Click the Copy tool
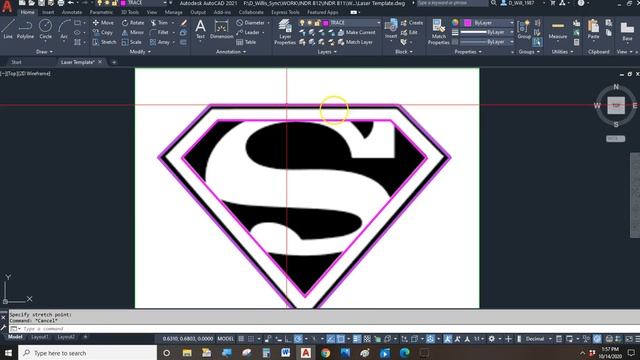 click(103, 32)
